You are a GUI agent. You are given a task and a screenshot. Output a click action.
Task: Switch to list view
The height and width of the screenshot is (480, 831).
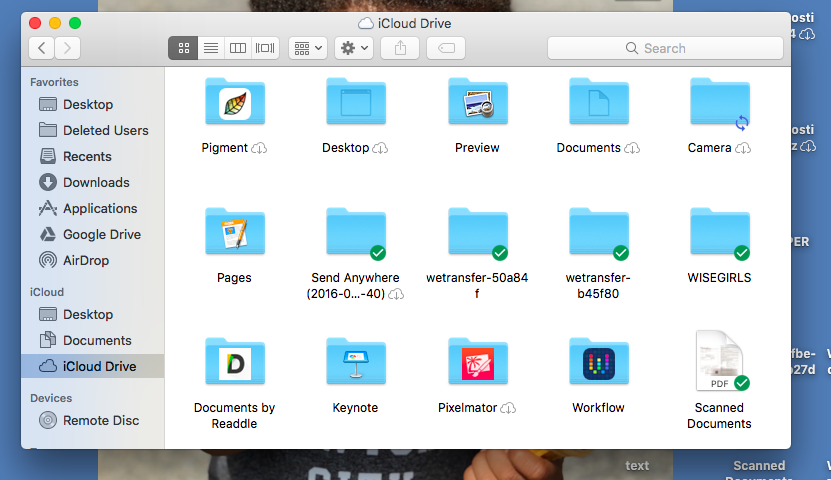tap(211, 48)
